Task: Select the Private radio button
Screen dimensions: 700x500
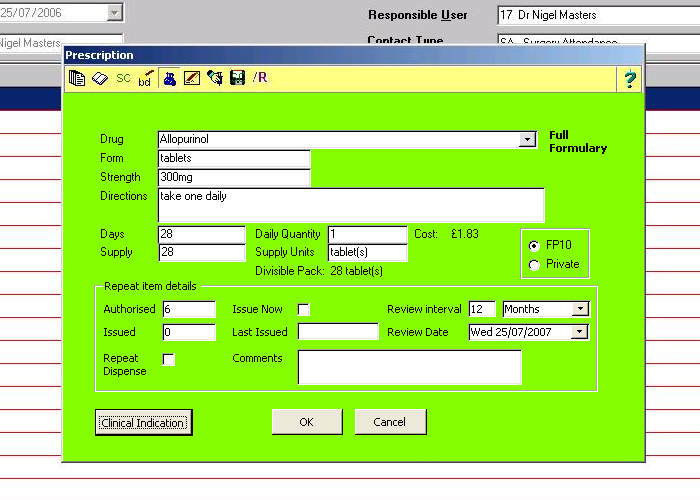Action: point(534,265)
